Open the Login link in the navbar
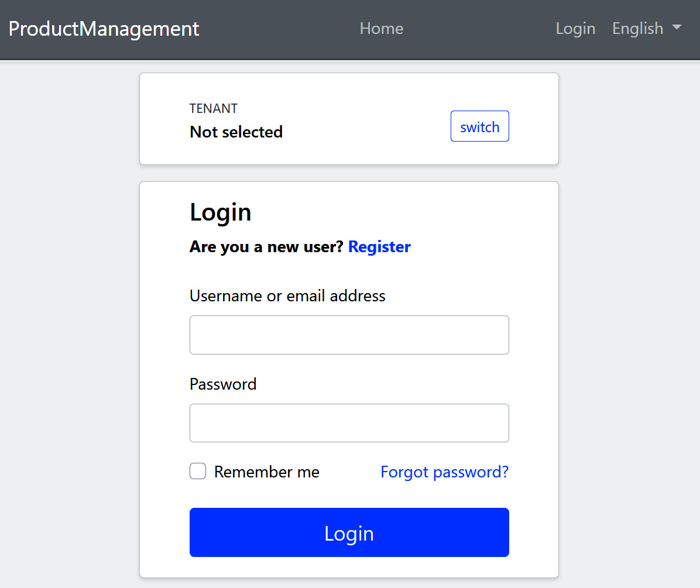700x588 pixels. [x=575, y=29]
